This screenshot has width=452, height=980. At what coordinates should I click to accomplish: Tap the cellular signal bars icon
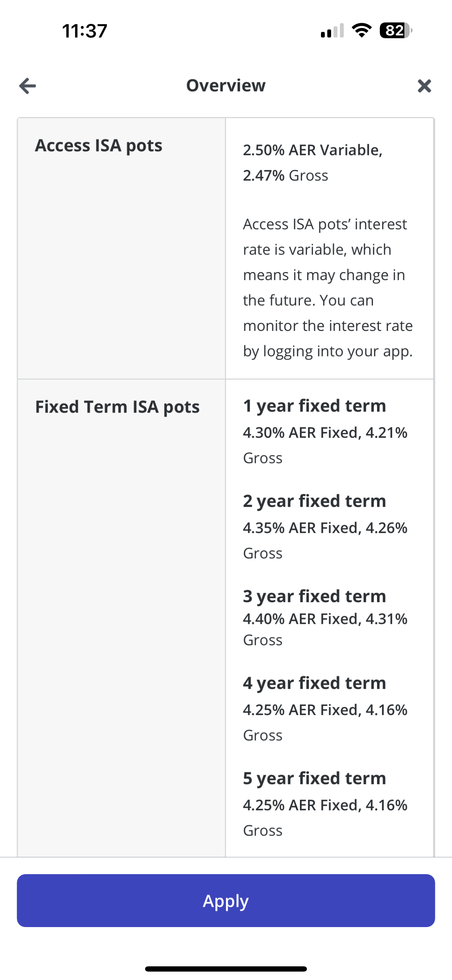[332, 31]
